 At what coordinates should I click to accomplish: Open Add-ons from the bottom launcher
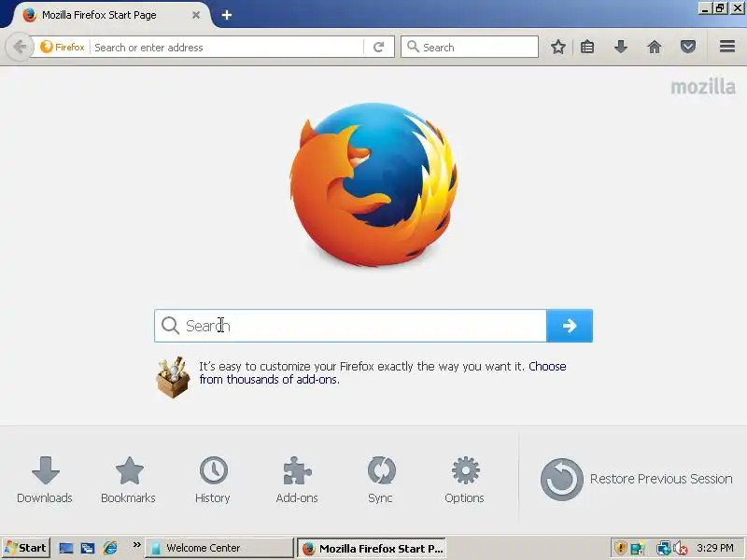click(x=297, y=480)
